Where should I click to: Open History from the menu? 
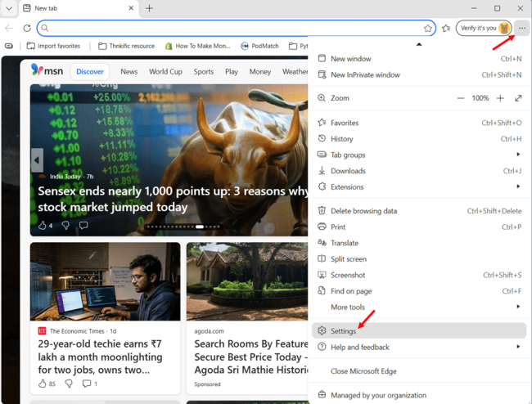(419, 139)
